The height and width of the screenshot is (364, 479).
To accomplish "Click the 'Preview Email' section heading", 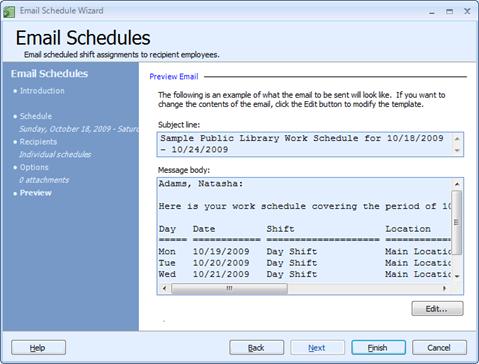I will tap(174, 77).
